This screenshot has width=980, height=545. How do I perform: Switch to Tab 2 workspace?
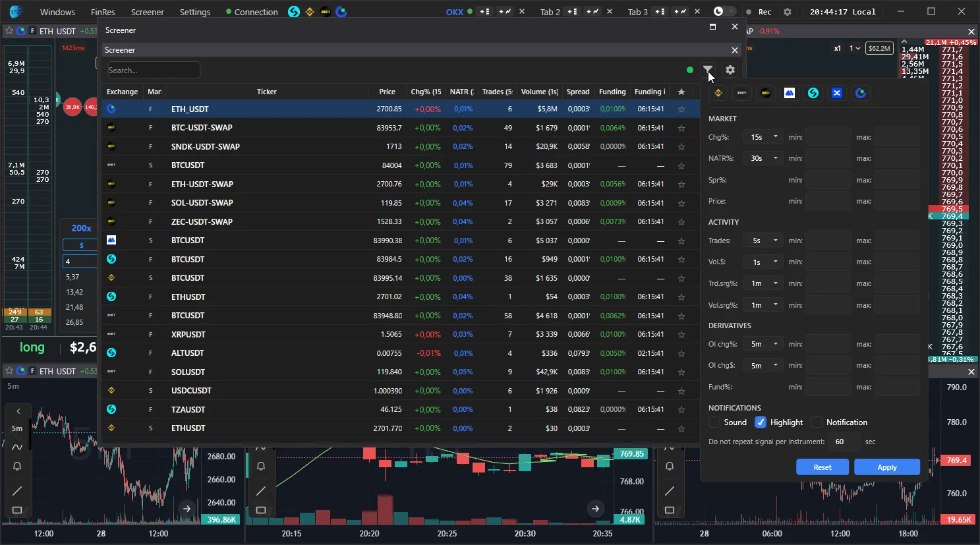pos(550,12)
